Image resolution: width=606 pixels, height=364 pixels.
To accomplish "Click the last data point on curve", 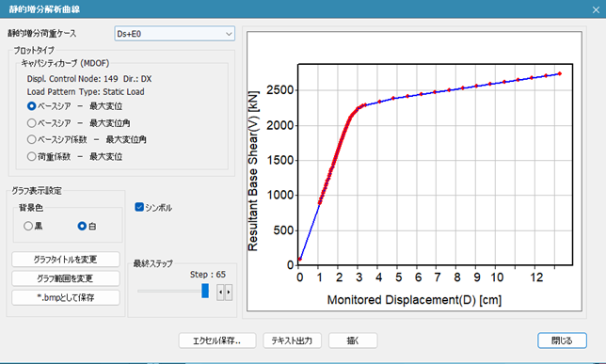I will click(x=559, y=73).
